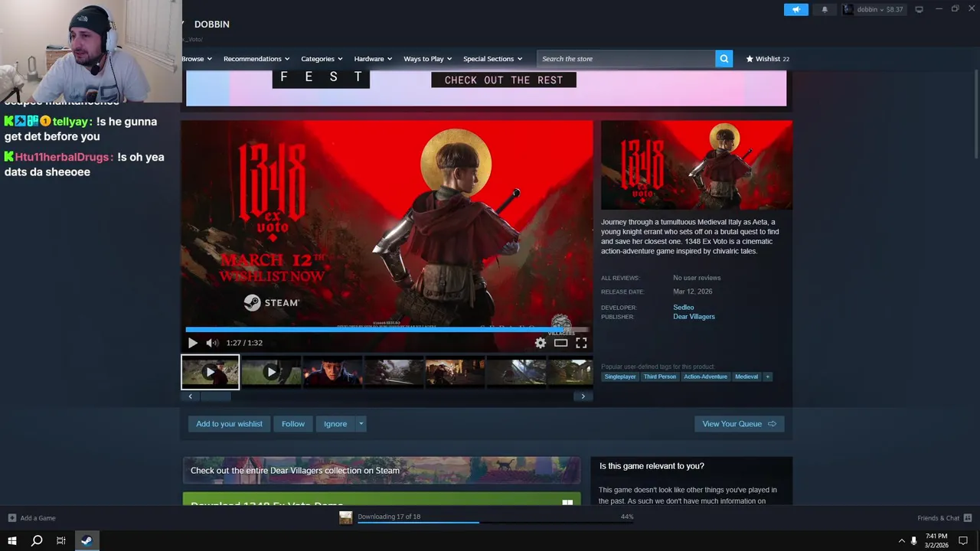Select the Third Person tag
Viewport: 980px width, 551px height.
coord(660,377)
